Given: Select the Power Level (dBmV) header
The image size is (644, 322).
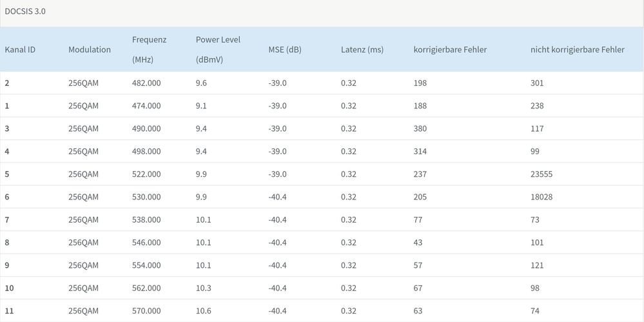Looking at the screenshot, I should pos(218,50).
